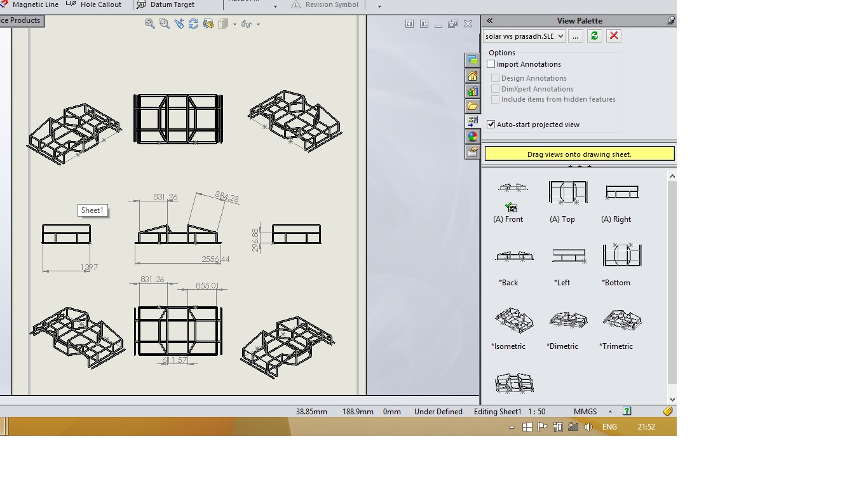Show hidden system tray icons

click(x=512, y=428)
